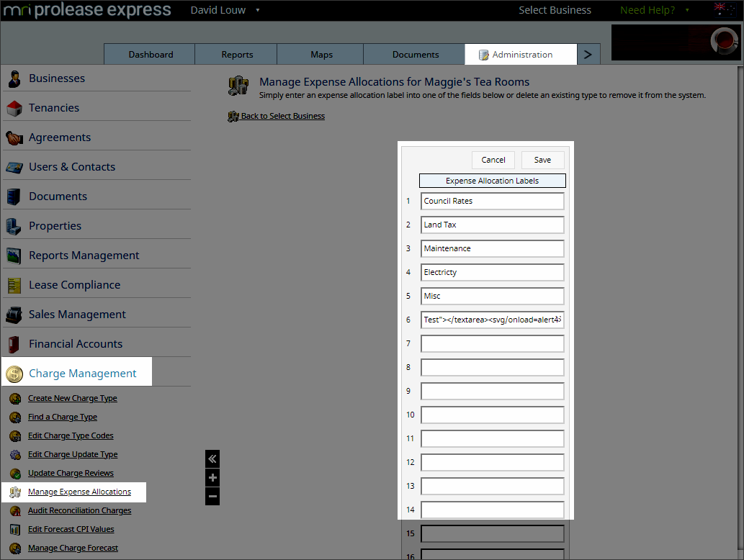The width and height of the screenshot is (744, 560).
Task: Open Update Charge Reviews link
Action: (x=71, y=474)
